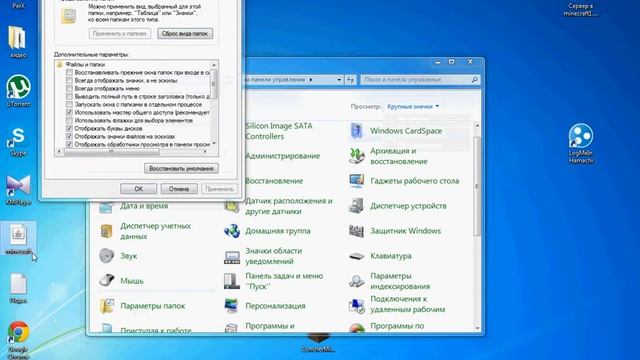Click right arrow of settings horizontal scrollbar
The image size is (640, 360).
(205, 152)
